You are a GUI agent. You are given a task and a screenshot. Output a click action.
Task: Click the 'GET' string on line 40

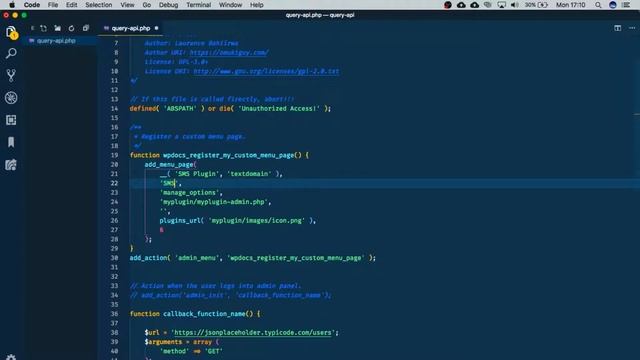point(214,351)
